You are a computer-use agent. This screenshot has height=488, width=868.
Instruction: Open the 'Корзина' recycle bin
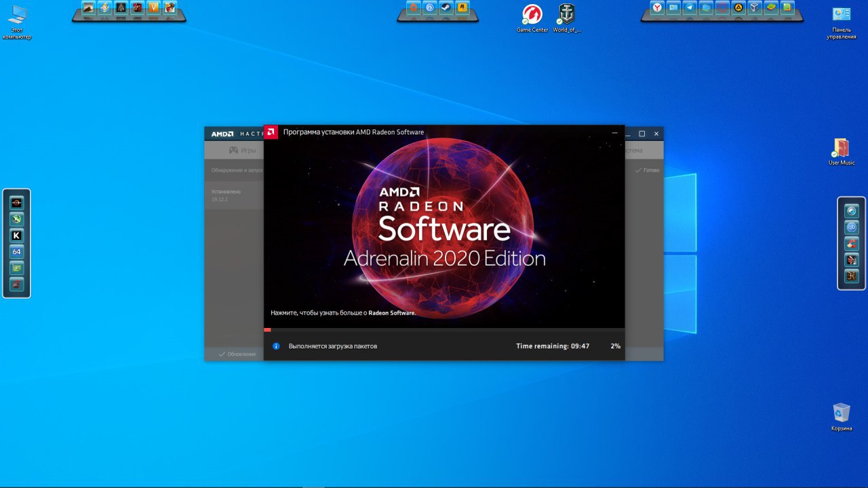coord(842,417)
